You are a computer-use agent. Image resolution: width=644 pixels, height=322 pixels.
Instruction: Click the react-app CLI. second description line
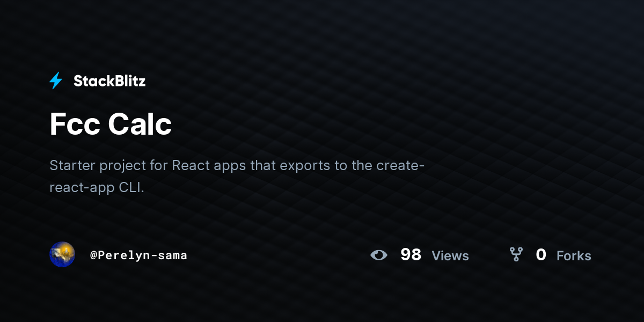(97, 188)
